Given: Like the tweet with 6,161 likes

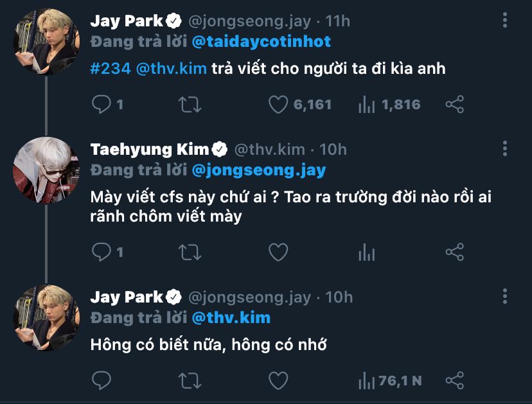Looking at the screenshot, I should [278, 105].
